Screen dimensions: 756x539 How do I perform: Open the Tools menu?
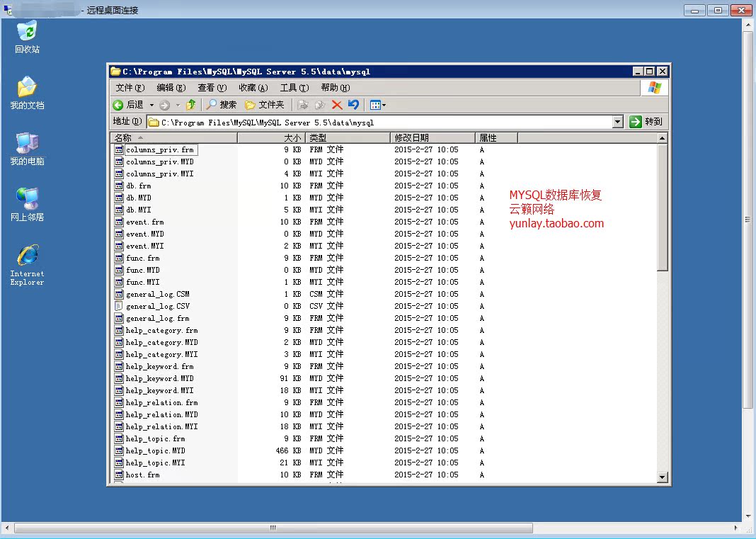point(294,87)
